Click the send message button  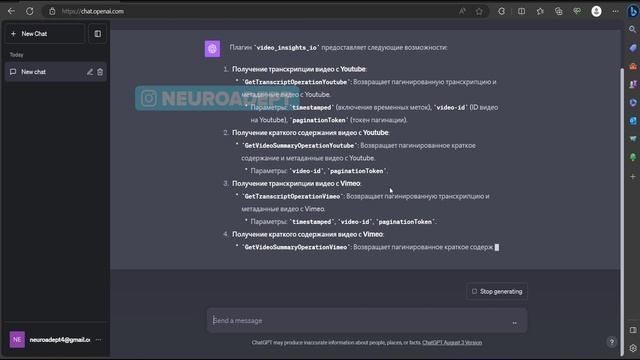(514, 322)
